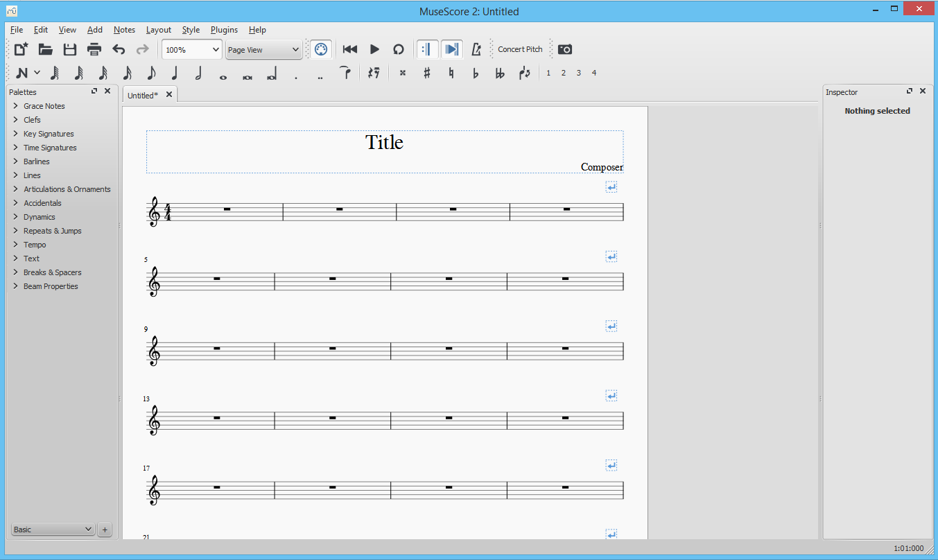The width and height of the screenshot is (938, 560).
Task: Select the whole note duration
Action: pyautogui.click(x=223, y=77)
